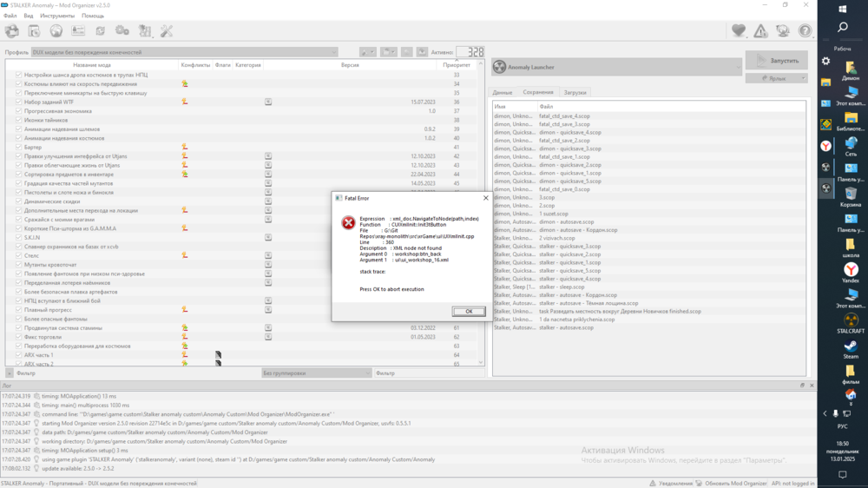Open the folder dropdown beside profile
Screen dimensions: 868x488
[x=389, y=52]
